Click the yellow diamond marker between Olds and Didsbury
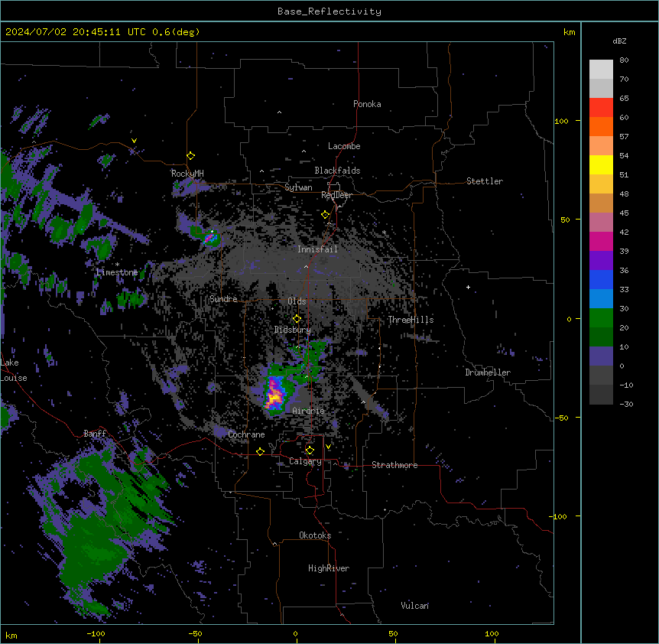 [x=297, y=319]
